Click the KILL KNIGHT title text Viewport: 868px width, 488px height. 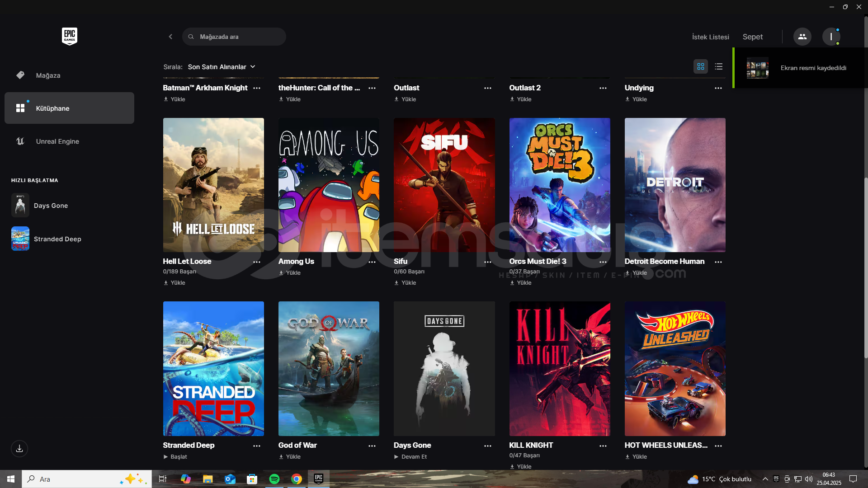pyautogui.click(x=531, y=445)
